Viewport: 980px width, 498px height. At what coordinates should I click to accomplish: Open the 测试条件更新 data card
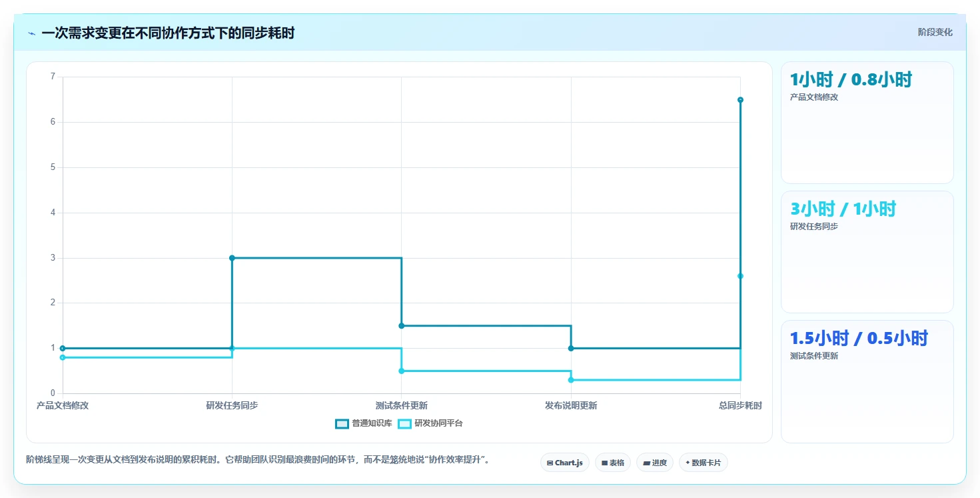867,381
